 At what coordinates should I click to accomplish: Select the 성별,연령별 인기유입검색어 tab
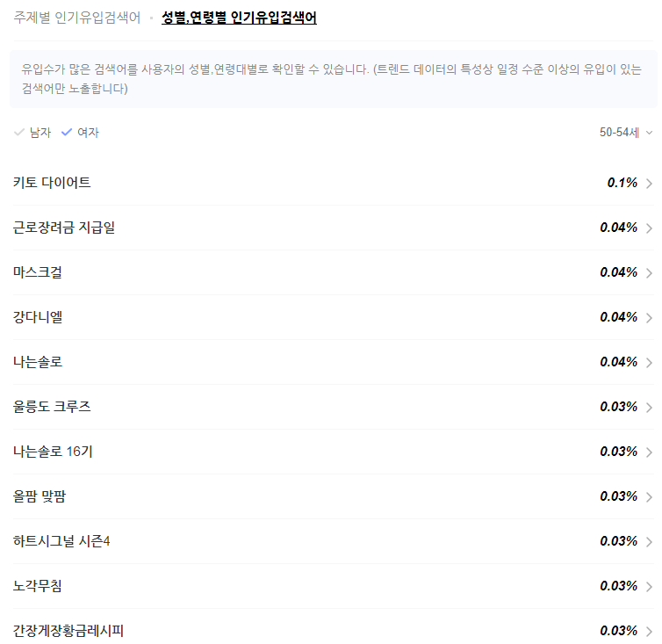click(239, 18)
